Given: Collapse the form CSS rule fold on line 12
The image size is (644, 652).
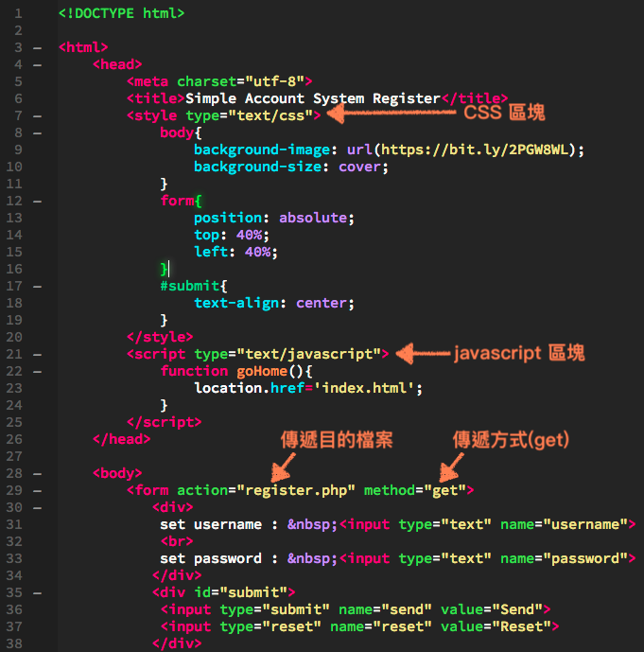Looking at the screenshot, I should [38, 202].
